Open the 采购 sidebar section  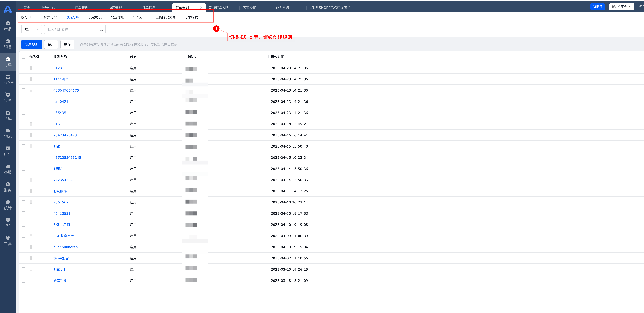[8, 98]
